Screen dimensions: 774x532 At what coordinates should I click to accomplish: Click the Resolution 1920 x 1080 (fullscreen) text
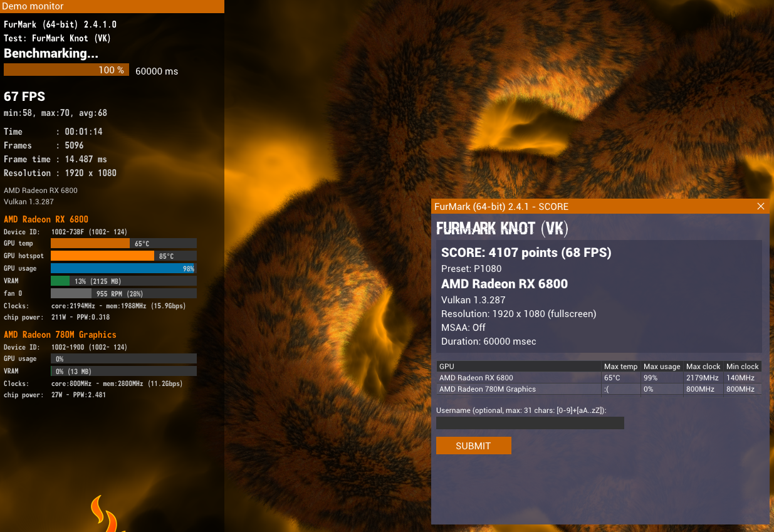519,314
